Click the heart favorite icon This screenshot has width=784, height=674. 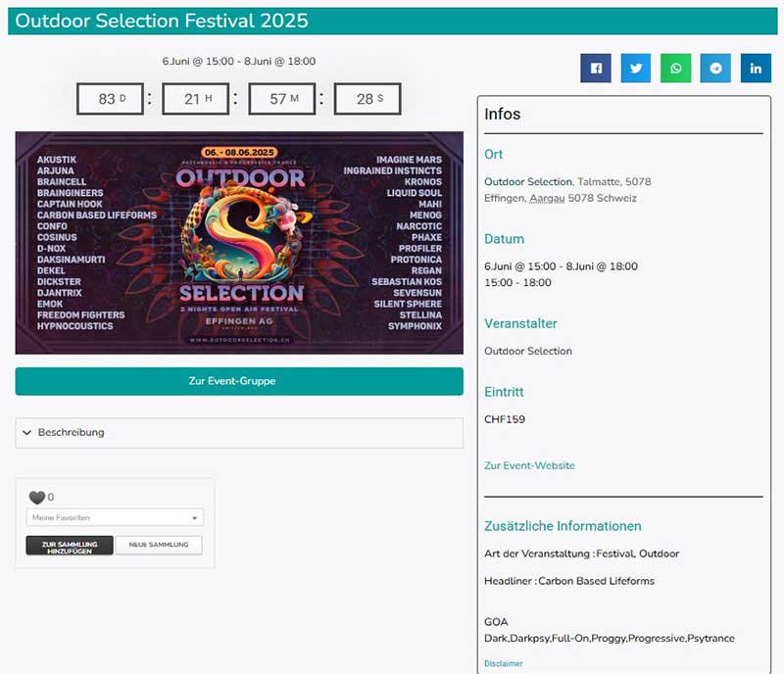36,498
